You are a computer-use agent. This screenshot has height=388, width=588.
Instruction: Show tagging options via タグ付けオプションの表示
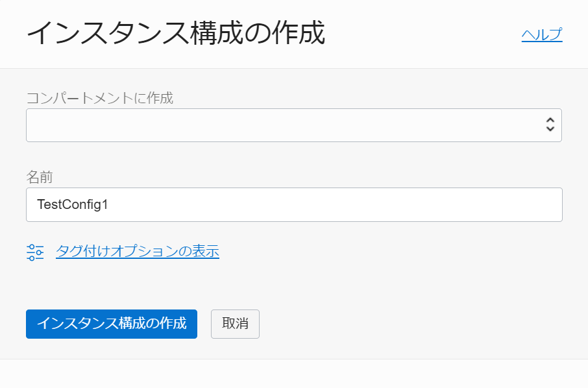tap(137, 251)
